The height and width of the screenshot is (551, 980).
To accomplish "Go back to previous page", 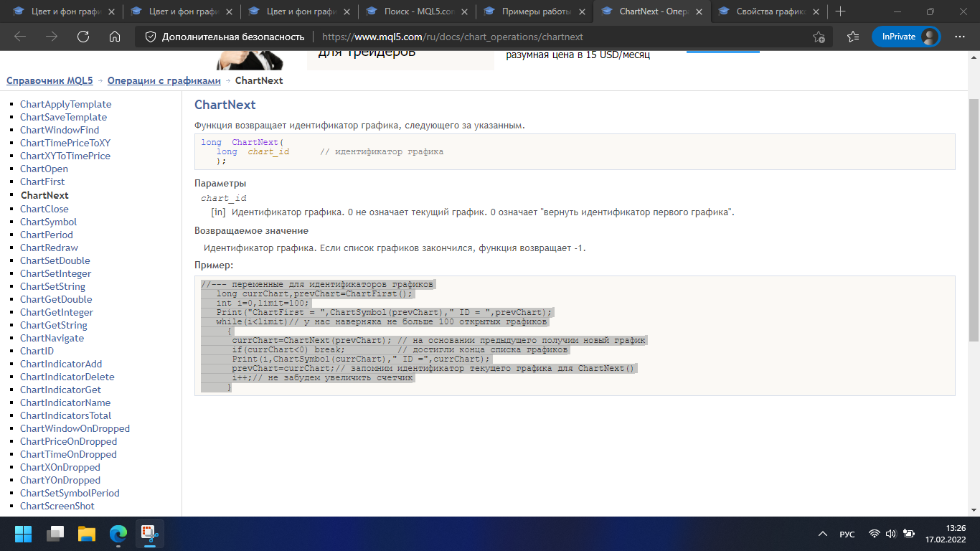I will pos(20,37).
